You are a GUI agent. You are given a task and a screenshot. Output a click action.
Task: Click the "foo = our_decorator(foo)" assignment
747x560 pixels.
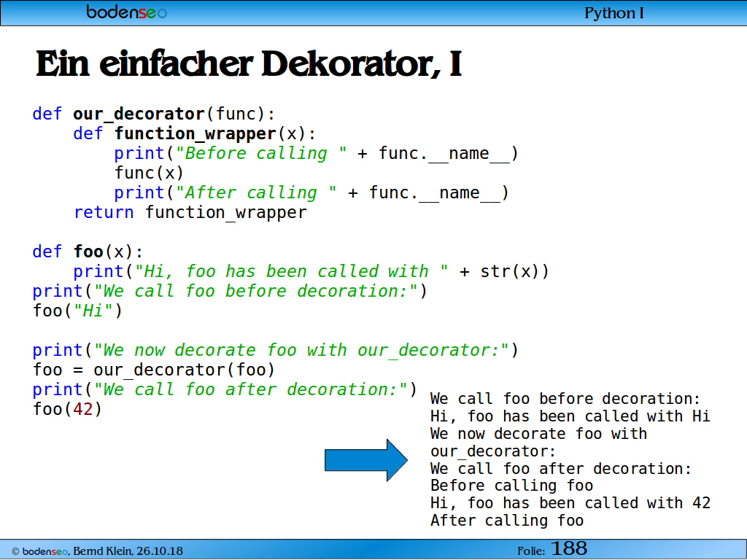[x=154, y=370]
